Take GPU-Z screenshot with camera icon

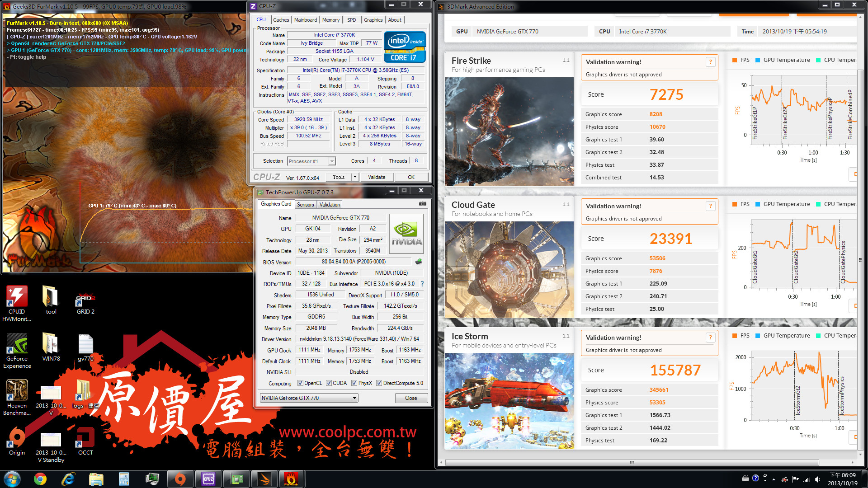[423, 204]
